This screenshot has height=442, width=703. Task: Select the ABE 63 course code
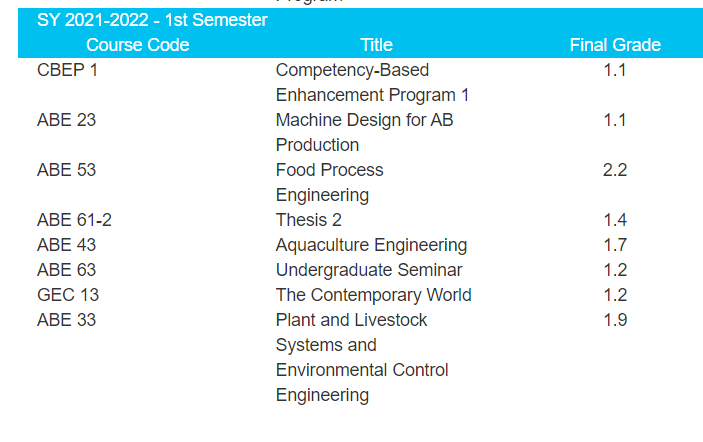pyautogui.click(x=66, y=270)
